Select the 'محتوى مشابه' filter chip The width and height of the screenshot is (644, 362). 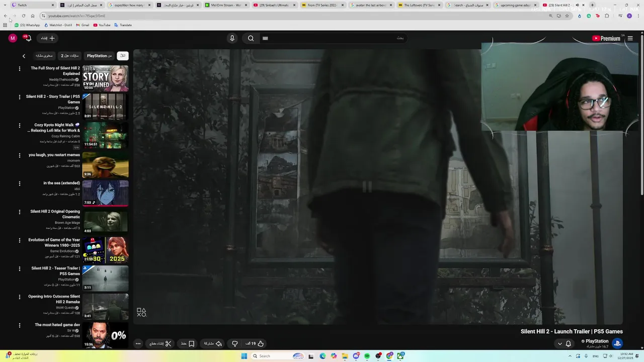point(44,56)
